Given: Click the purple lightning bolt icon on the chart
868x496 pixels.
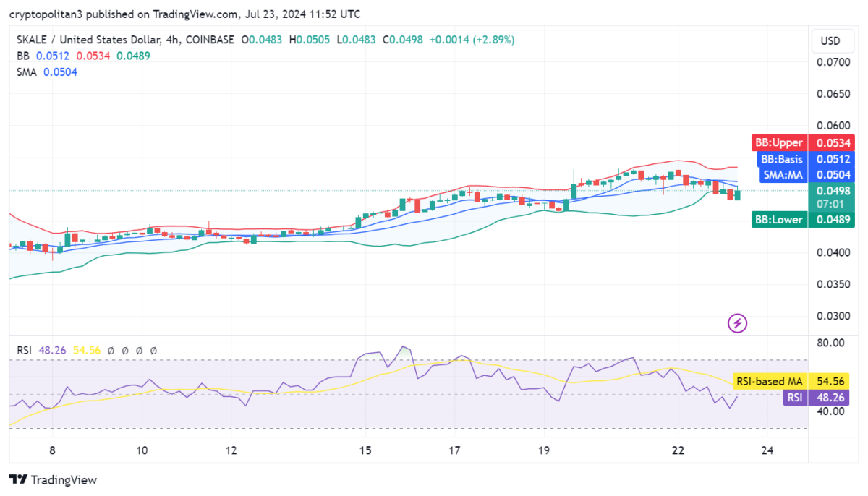Looking at the screenshot, I should click(x=736, y=323).
